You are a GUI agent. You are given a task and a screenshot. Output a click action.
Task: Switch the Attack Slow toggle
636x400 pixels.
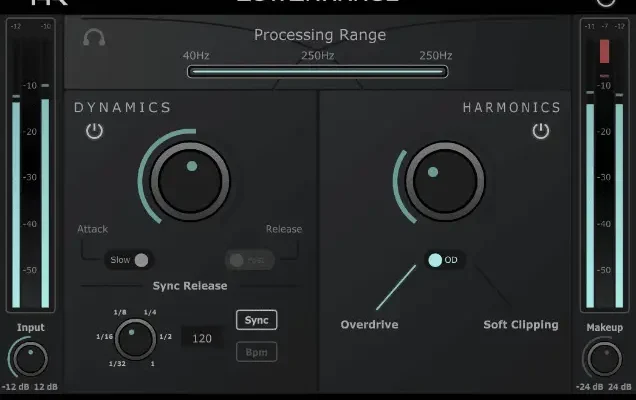pyautogui.click(x=130, y=260)
